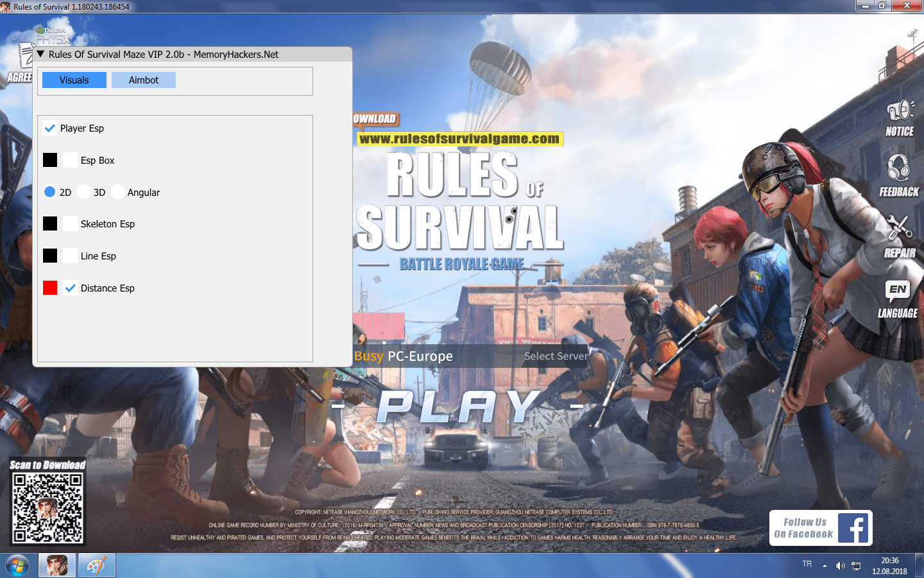This screenshot has width=924, height=578.
Task: Visit www.rulesofsurvivalgame.com link
Action: (x=459, y=139)
